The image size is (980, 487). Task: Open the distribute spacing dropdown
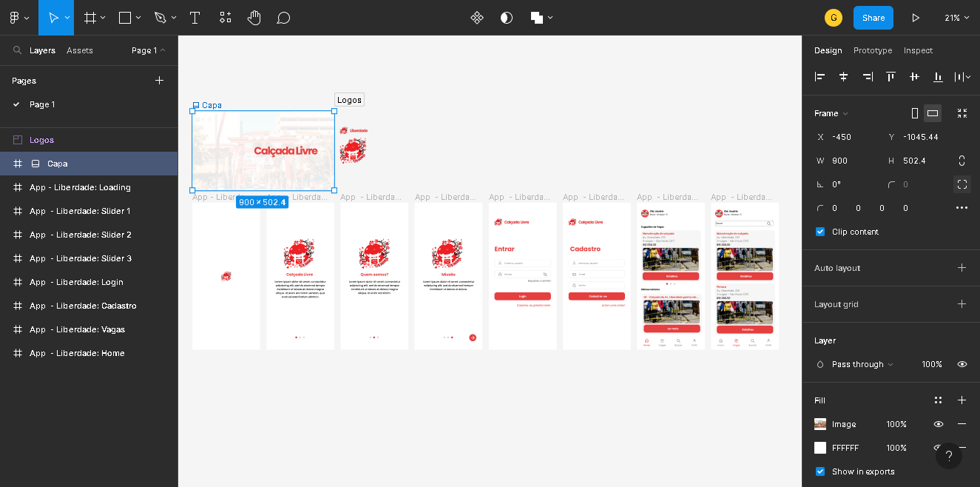[x=962, y=76]
